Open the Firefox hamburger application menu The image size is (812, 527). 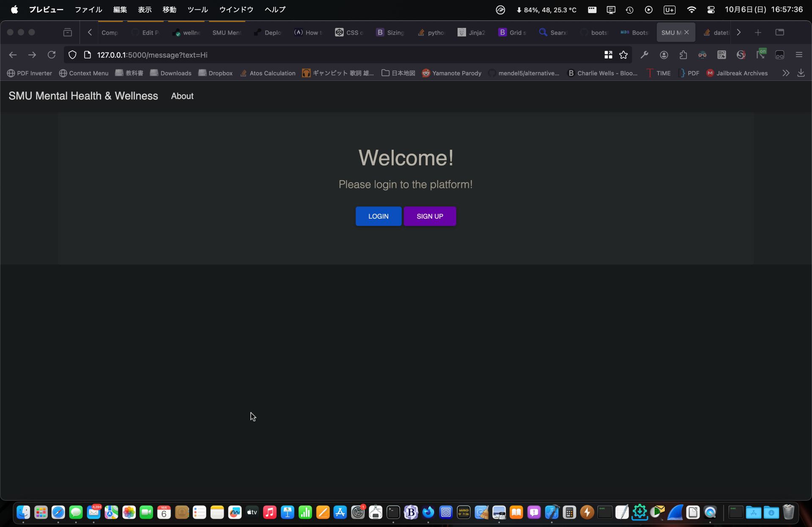pyautogui.click(x=799, y=55)
